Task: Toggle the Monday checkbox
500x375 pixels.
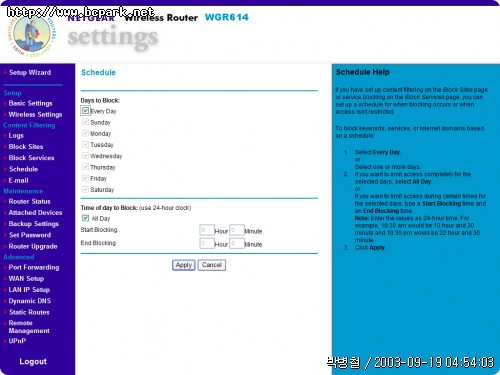Action: pos(85,133)
